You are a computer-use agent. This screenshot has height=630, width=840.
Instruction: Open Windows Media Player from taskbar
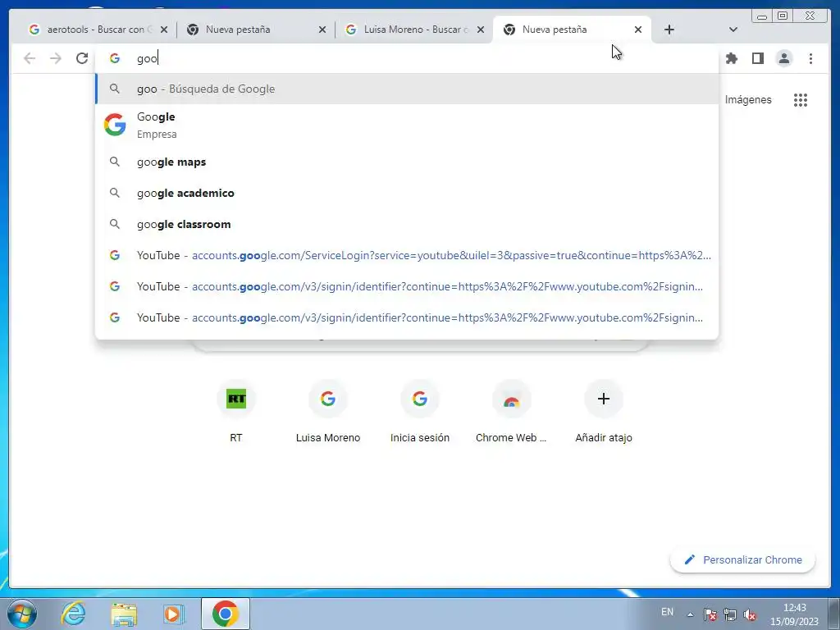pyautogui.click(x=174, y=614)
